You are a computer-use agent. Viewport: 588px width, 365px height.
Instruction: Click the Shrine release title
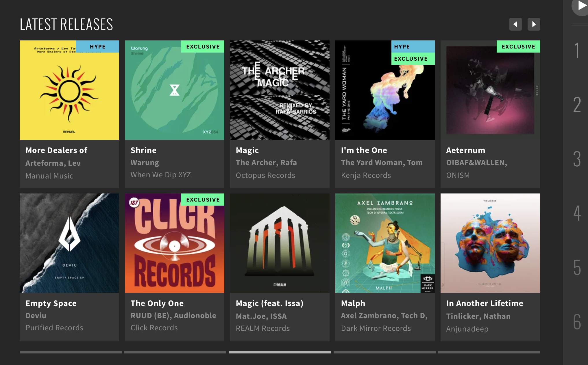(x=143, y=150)
